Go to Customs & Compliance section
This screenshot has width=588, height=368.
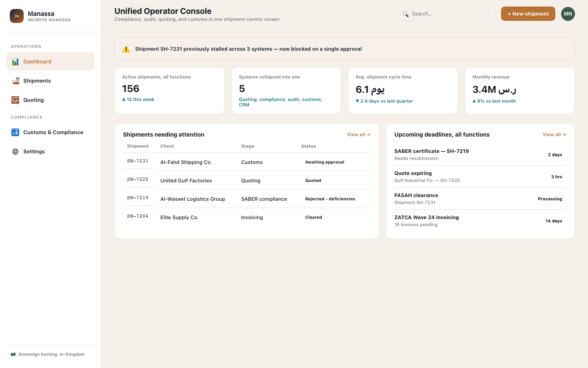[50, 132]
